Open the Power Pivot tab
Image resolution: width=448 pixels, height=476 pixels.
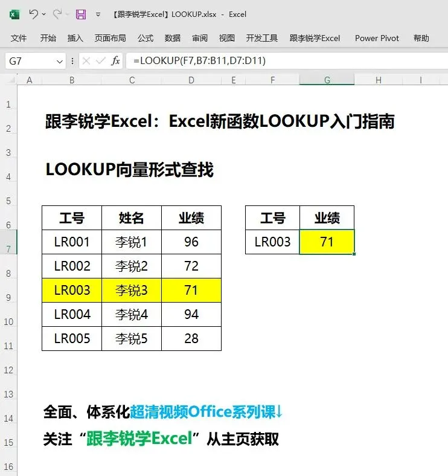pos(377,38)
